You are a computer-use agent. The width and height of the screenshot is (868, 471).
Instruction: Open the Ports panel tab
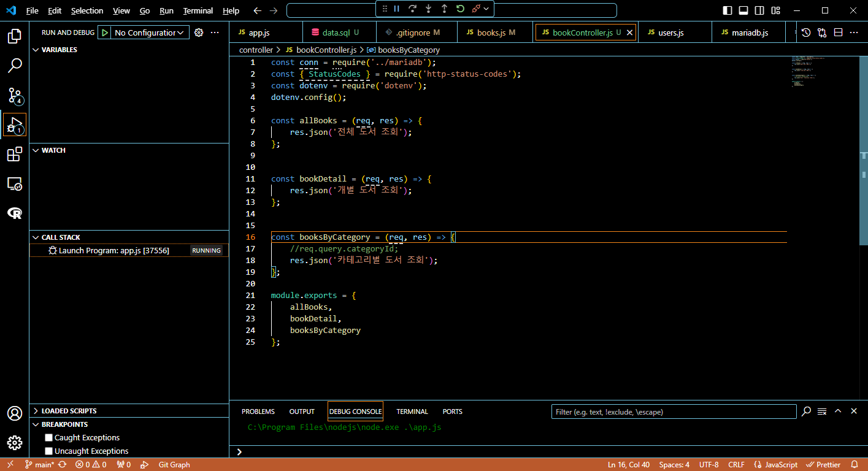click(x=453, y=412)
